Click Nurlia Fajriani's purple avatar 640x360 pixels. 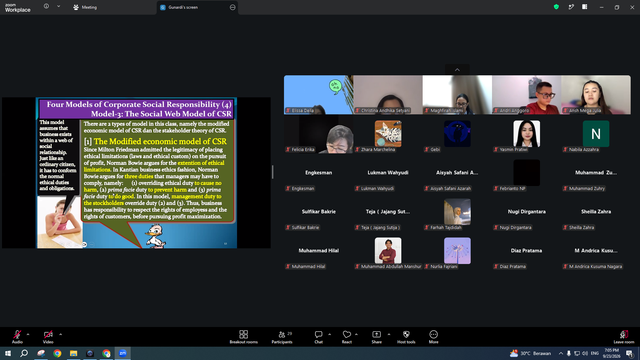click(457, 251)
